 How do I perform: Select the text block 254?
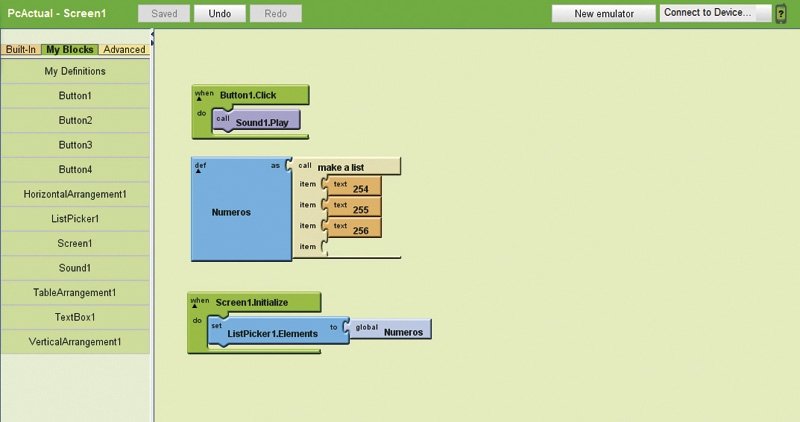[353, 187]
